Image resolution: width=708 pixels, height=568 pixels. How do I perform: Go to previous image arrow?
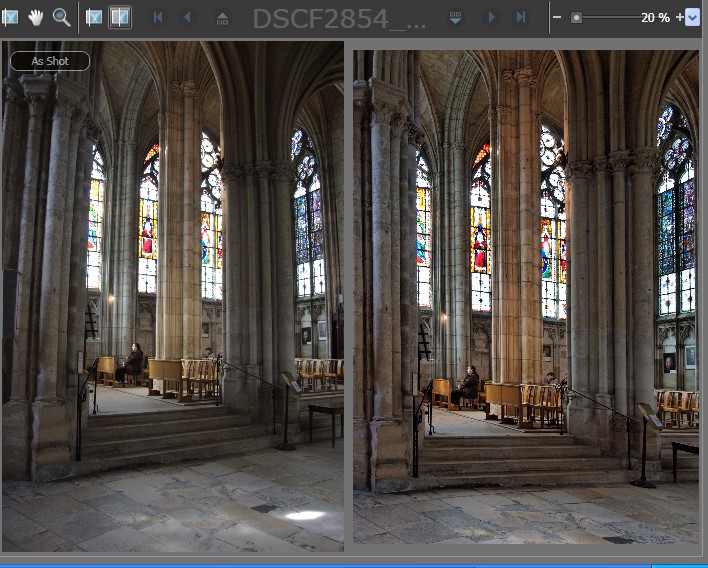tap(187, 18)
